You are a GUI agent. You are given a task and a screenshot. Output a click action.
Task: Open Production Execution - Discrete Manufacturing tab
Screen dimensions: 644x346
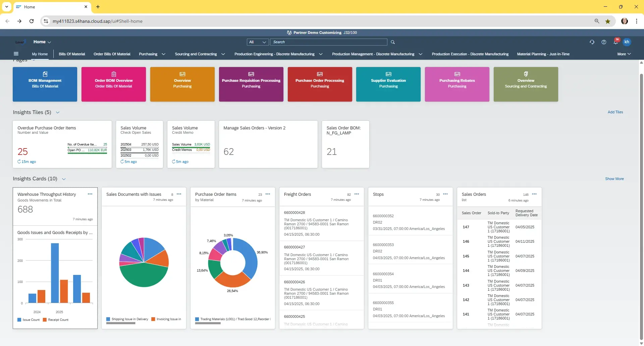point(470,54)
